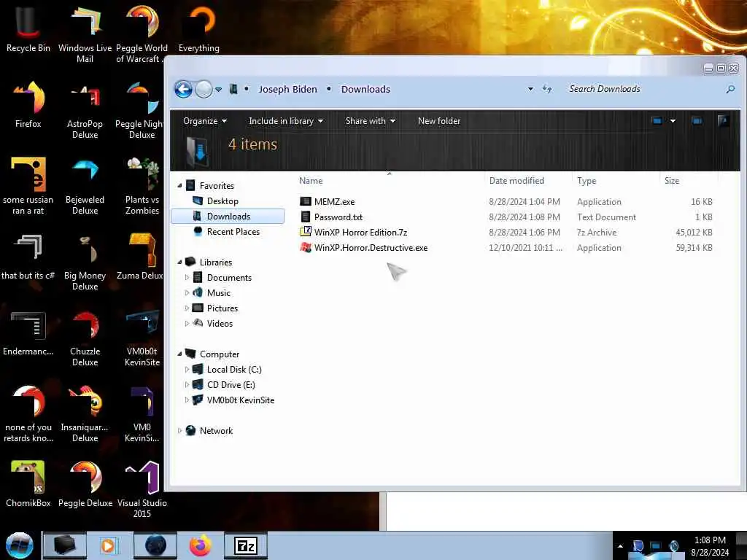Sort by Date modified column header
The height and width of the screenshot is (560, 747).
click(528, 181)
